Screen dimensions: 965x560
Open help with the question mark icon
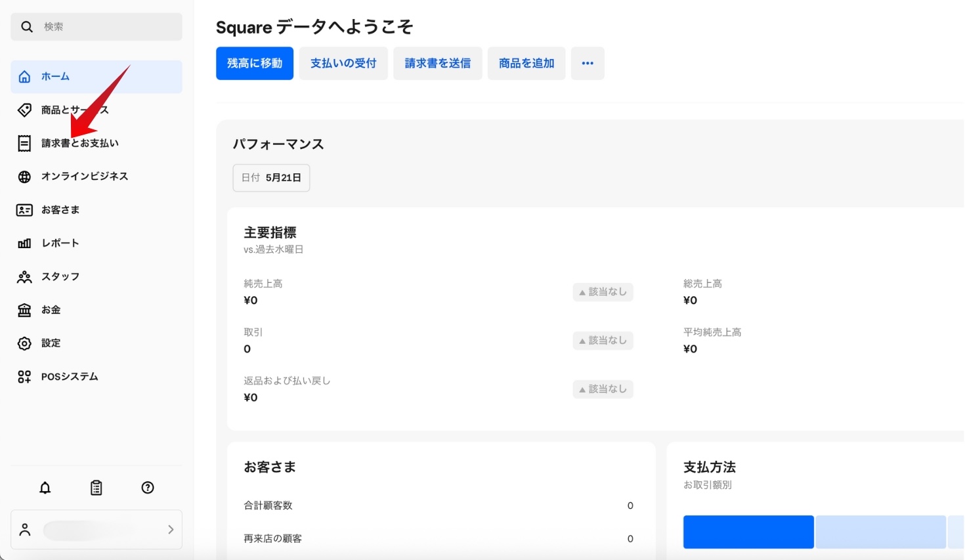[x=148, y=488]
